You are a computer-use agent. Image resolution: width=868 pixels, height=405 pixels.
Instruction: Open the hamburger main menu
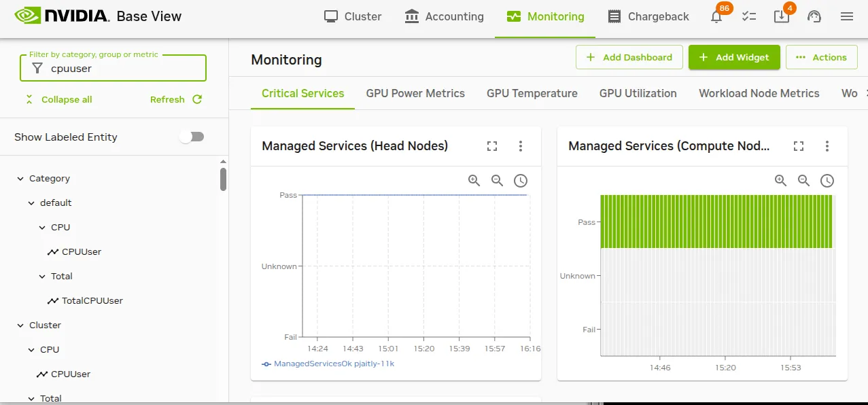[847, 16]
